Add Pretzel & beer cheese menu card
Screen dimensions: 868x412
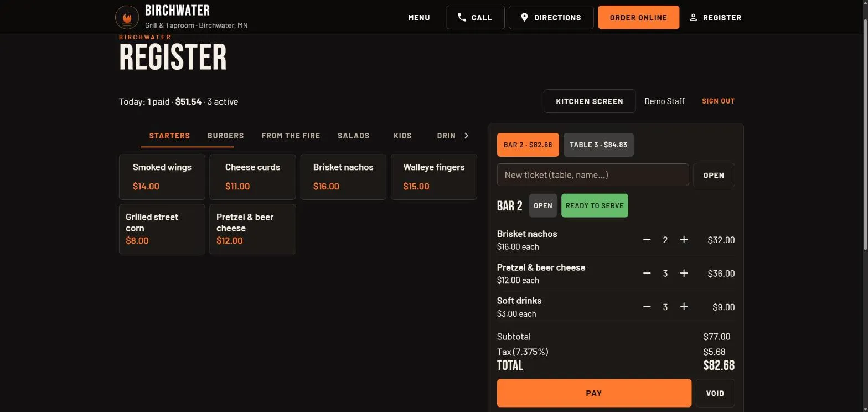point(252,229)
